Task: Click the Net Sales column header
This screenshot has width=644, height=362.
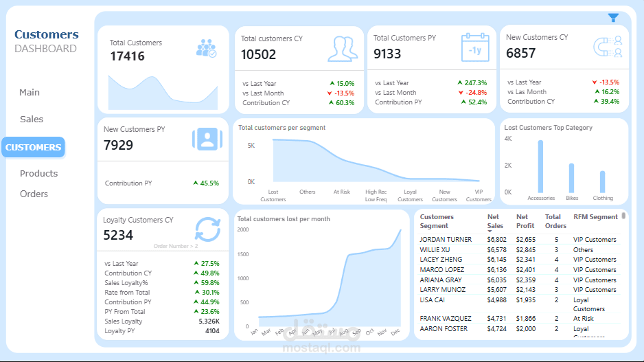Action: pos(495,221)
